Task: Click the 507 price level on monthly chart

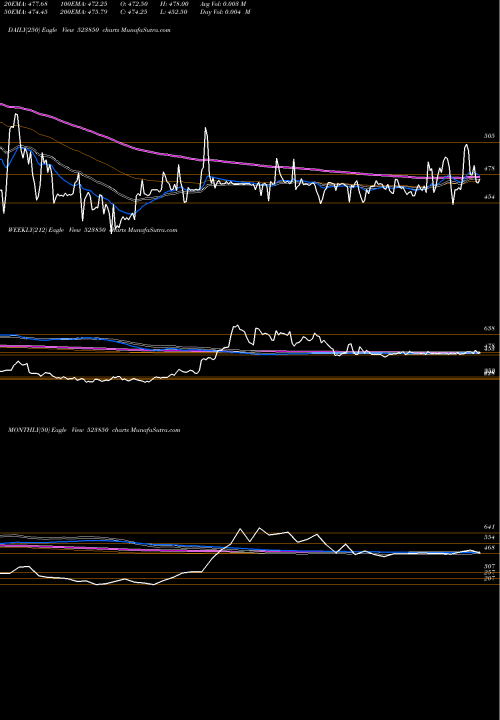Action: point(489,567)
